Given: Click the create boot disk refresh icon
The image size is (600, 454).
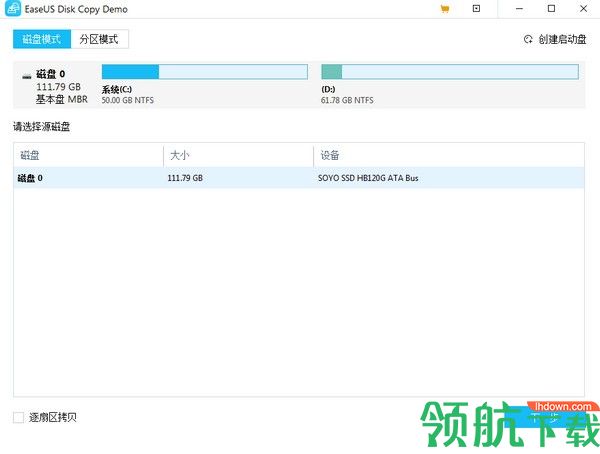Looking at the screenshot, I should pos(528,39).
